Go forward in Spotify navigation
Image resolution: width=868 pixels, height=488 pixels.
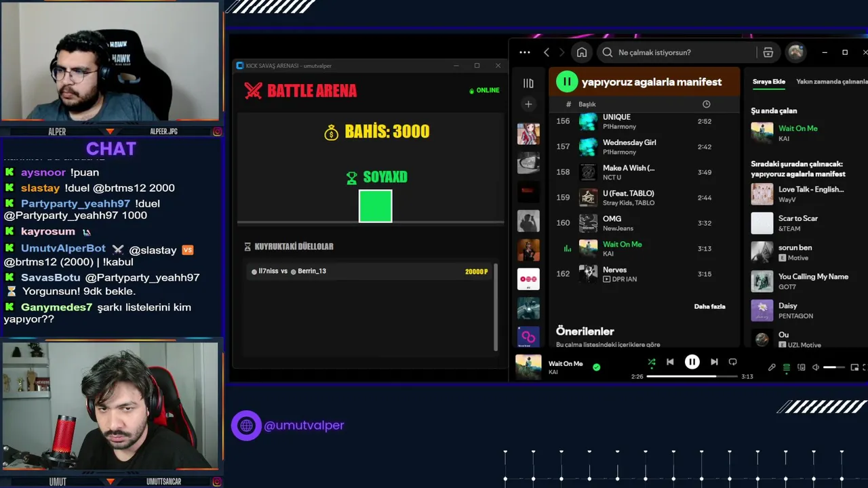point(561,52)
